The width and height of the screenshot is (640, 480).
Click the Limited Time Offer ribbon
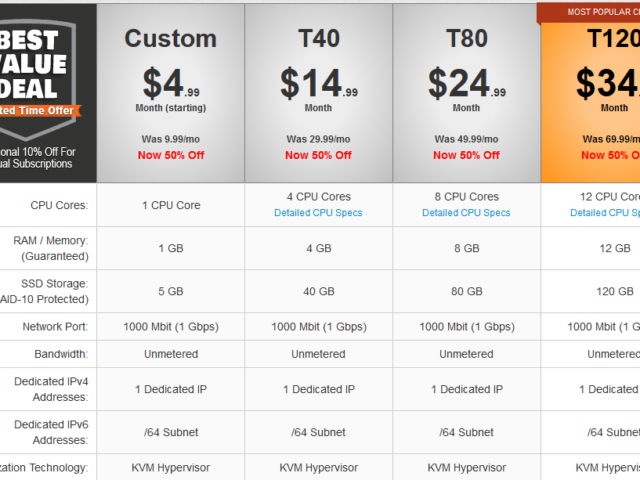38,111
